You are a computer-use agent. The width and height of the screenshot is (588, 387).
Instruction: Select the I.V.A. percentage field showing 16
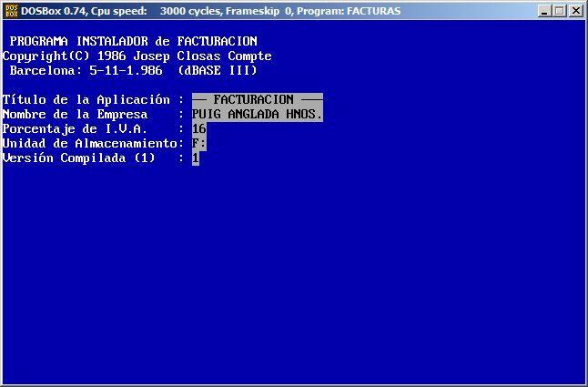[199, 128]
